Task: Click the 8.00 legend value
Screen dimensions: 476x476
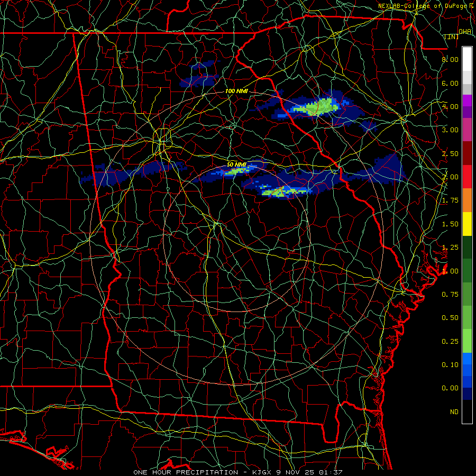Action: (450, 59)
